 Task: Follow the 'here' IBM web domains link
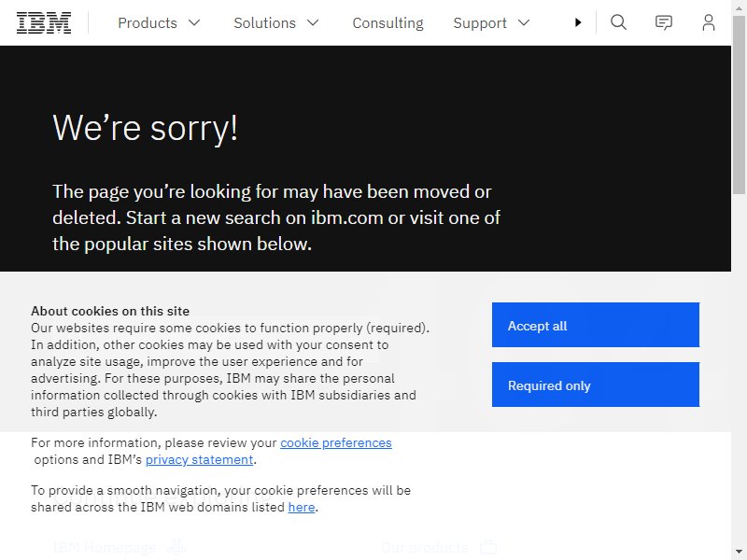pos(302,507)
